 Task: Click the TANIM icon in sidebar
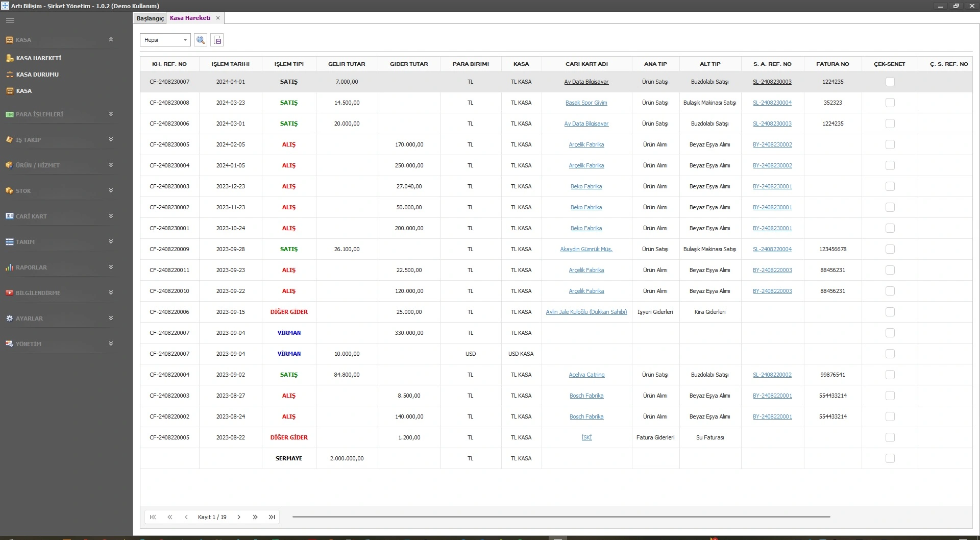9,242
